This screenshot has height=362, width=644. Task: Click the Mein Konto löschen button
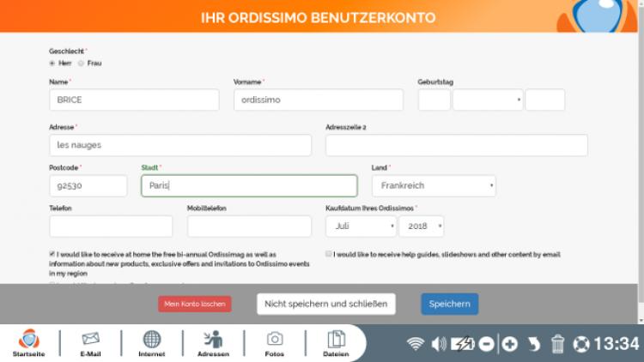click(x=195, y=304)
